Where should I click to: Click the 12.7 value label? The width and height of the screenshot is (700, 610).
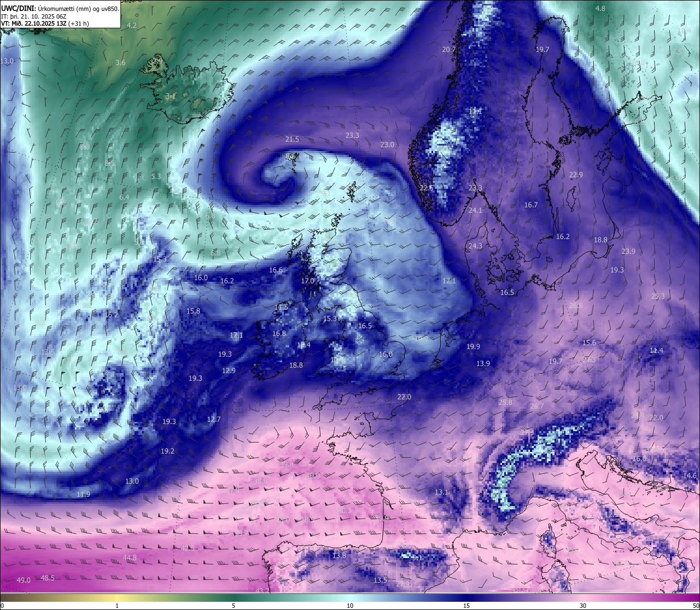[x=214, y=419]
